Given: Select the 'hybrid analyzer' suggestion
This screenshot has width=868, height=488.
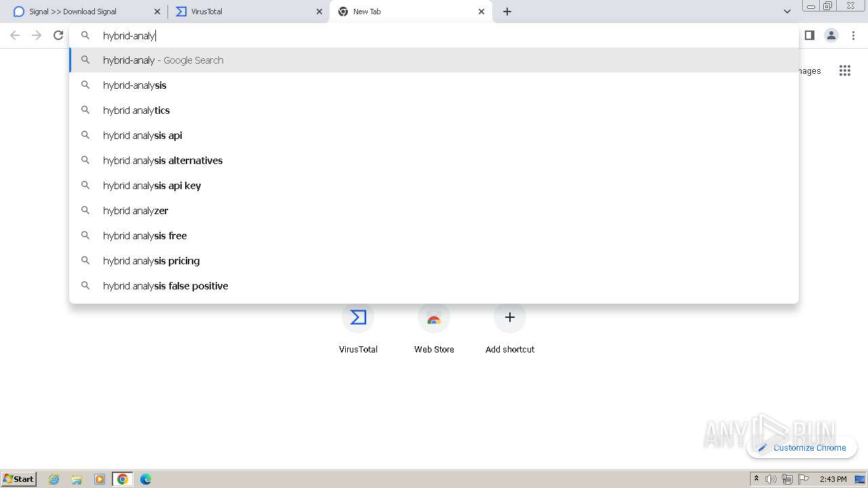Looking at the screenshot, I should (434, 211).
